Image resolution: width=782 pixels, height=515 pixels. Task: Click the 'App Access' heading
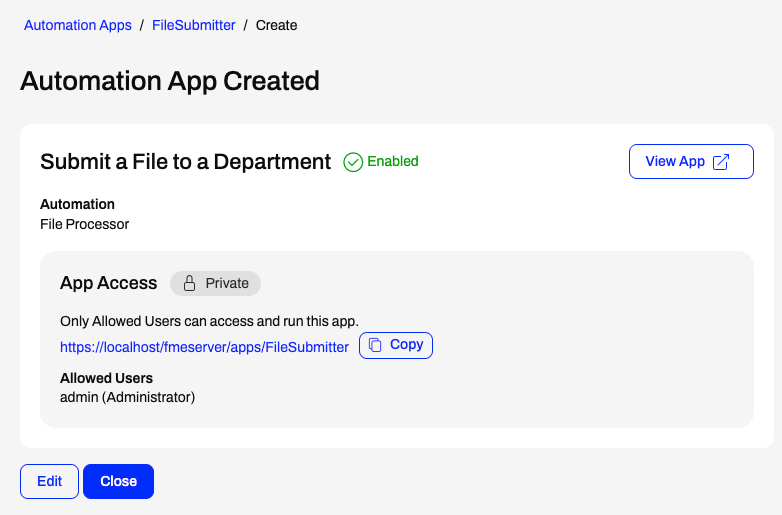[109, 283]
